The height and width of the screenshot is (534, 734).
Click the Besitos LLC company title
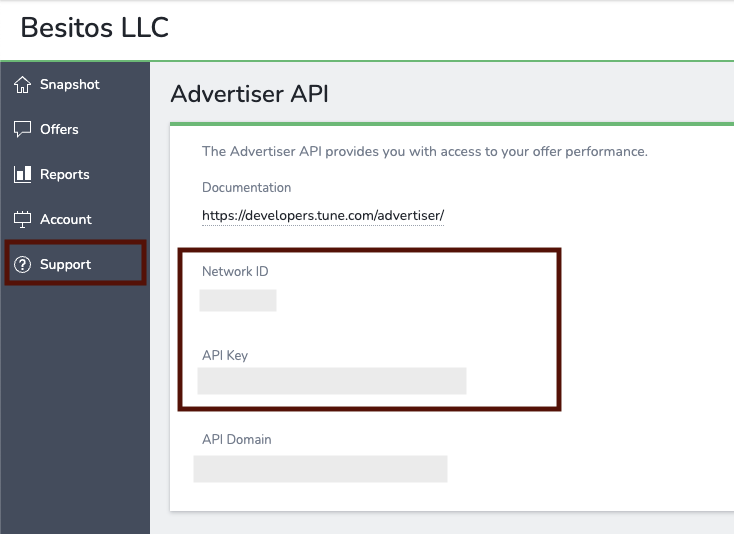coord(95,28)
